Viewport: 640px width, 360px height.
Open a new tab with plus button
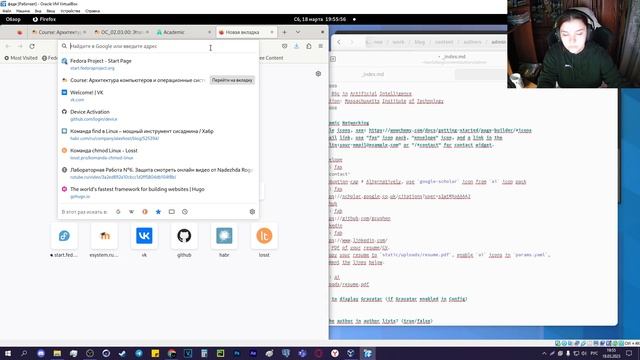(x=284, y=32)
